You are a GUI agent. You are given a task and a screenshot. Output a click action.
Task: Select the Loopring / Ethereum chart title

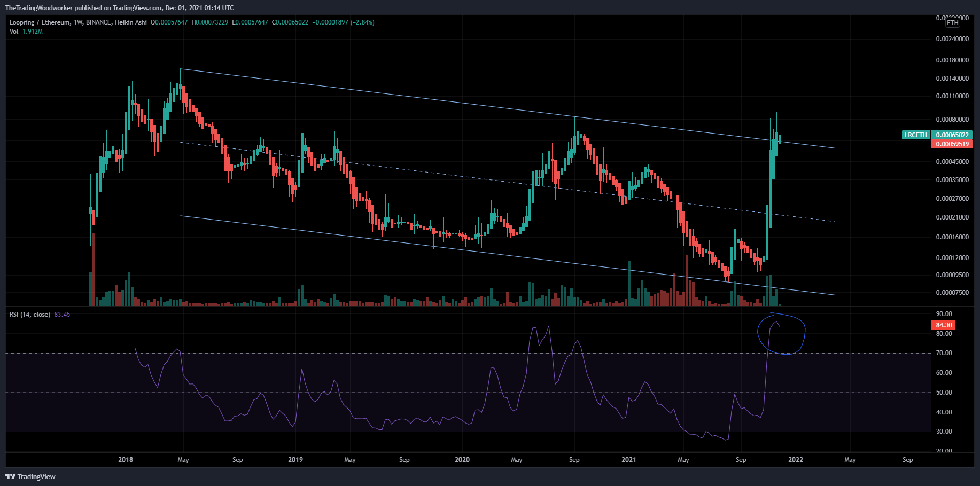click(78, 22)
